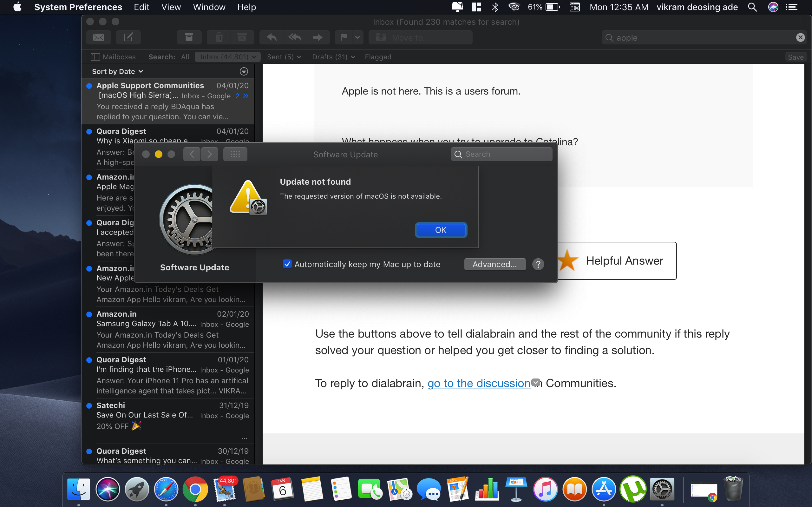Image resolution: width=812 pixels, height=507 pixels.
Task: Click the archive message toolbar icon
Action: point(189,37)
